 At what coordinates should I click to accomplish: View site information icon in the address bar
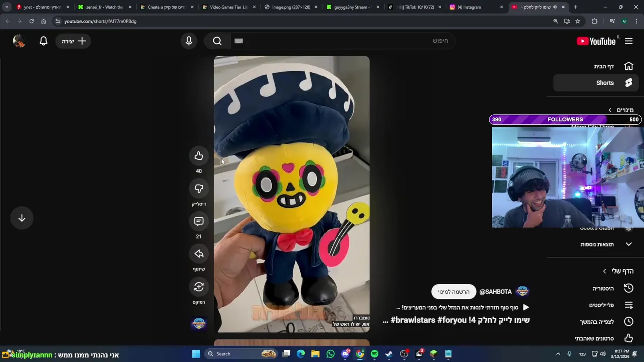[x=58, y=21]
